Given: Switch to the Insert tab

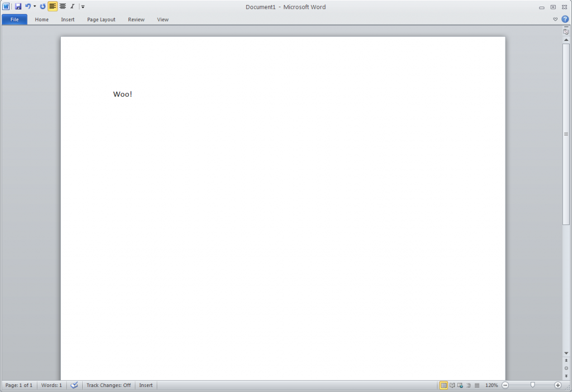Looking at the screenshot, I should point(68,20).
